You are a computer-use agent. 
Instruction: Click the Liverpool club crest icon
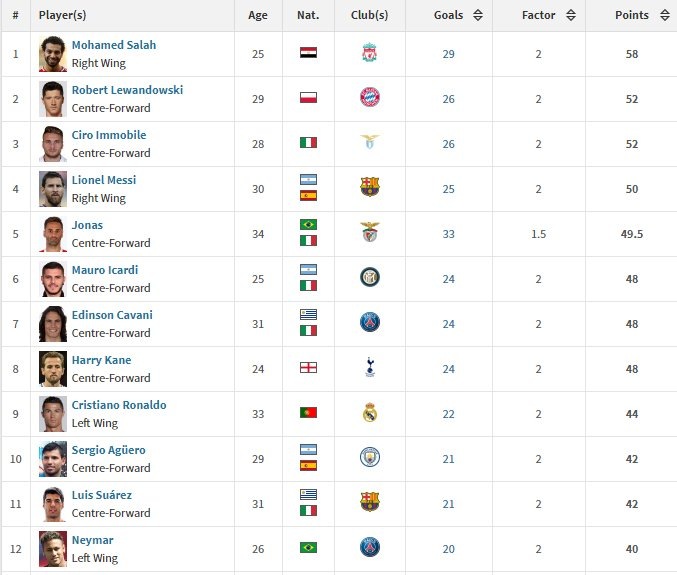(x=370, y=53)
